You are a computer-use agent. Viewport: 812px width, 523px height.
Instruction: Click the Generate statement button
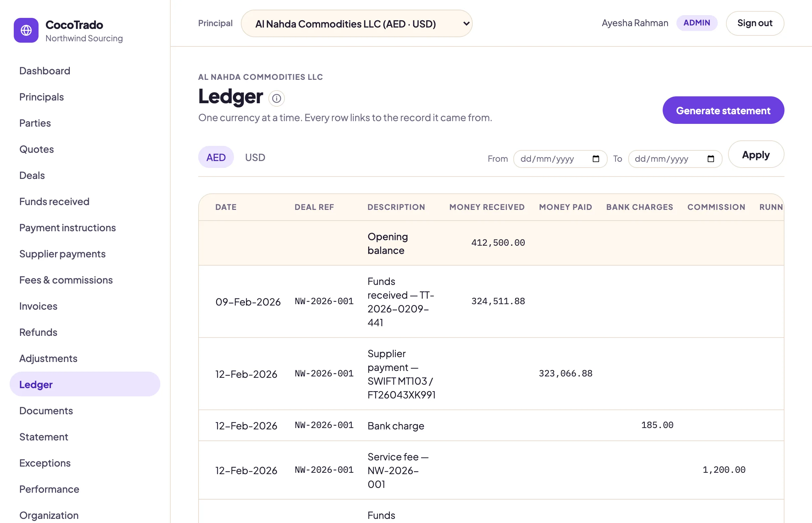click(723, 110)
